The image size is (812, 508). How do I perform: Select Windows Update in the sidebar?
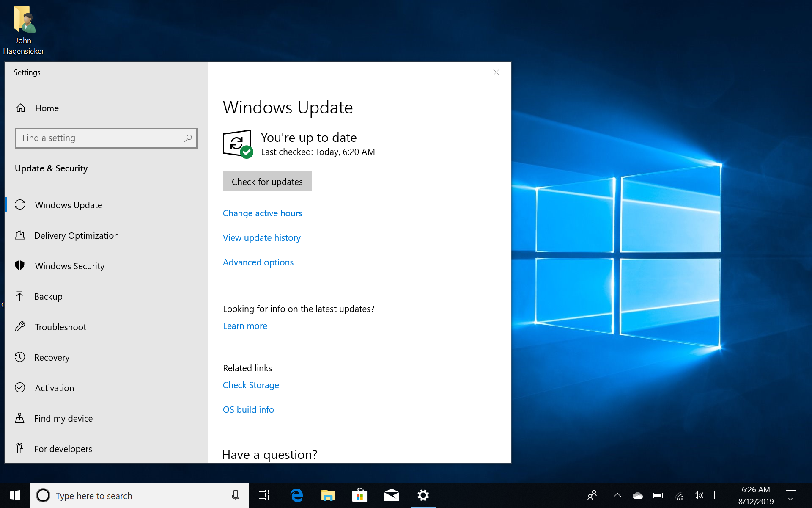[x=106, y=205]
